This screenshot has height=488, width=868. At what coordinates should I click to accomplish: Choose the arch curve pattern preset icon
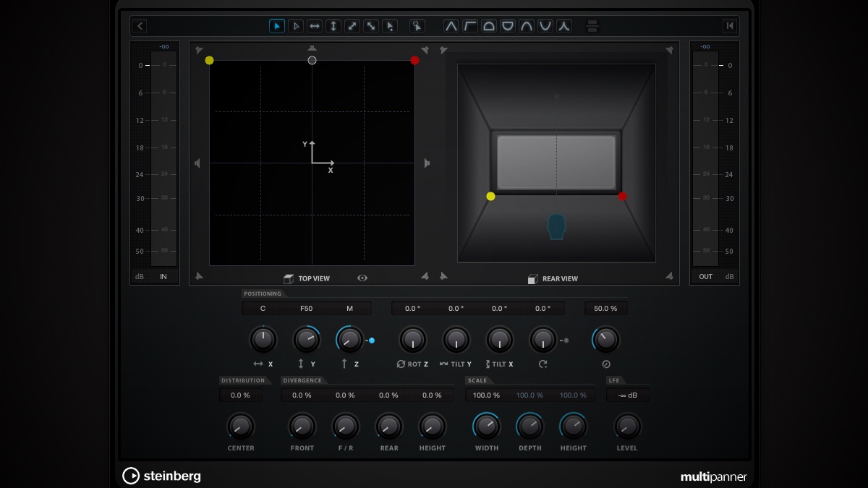coord(527,26)
